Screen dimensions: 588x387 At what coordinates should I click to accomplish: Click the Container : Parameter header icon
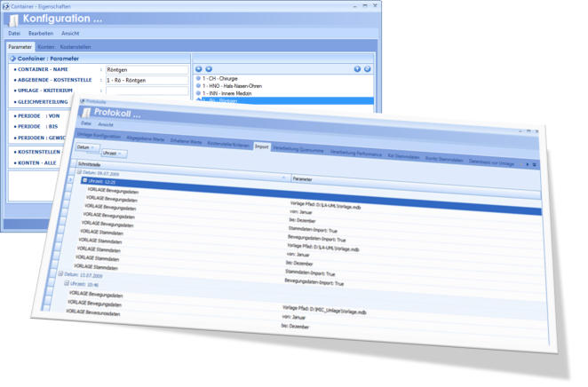coord(12,59)
